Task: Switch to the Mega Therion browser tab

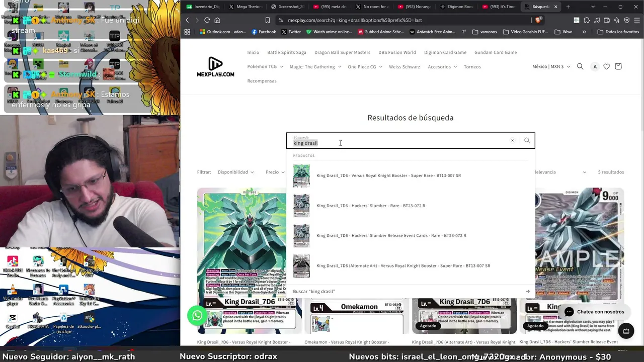Action: 245,7
